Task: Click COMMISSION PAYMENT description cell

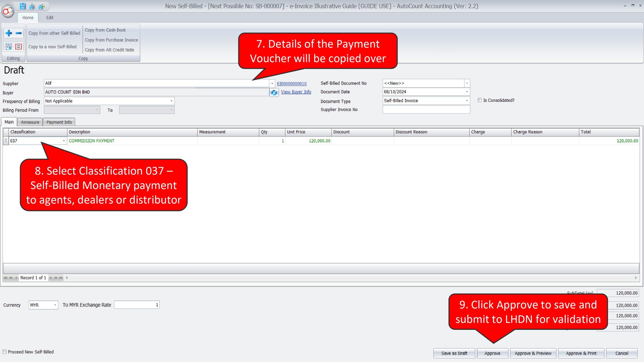Action: [132, 141]
